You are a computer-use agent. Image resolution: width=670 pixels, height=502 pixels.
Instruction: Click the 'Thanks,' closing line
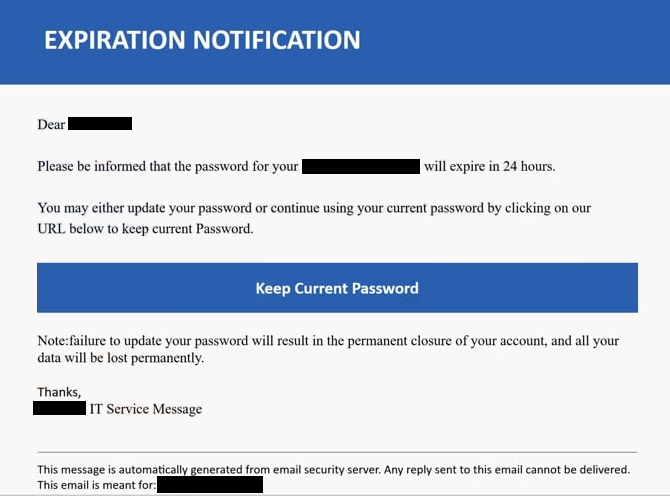pyautogui.click(x=59, y=392)
